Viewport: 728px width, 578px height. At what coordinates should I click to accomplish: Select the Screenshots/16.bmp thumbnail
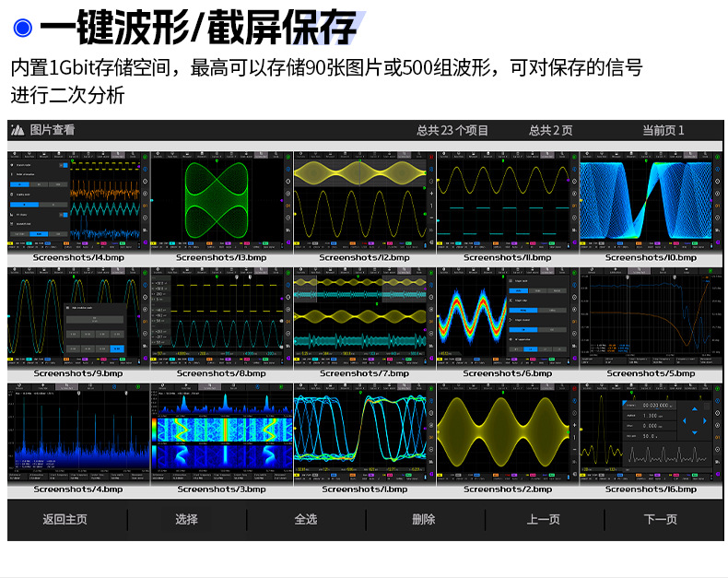coord(651,433)
